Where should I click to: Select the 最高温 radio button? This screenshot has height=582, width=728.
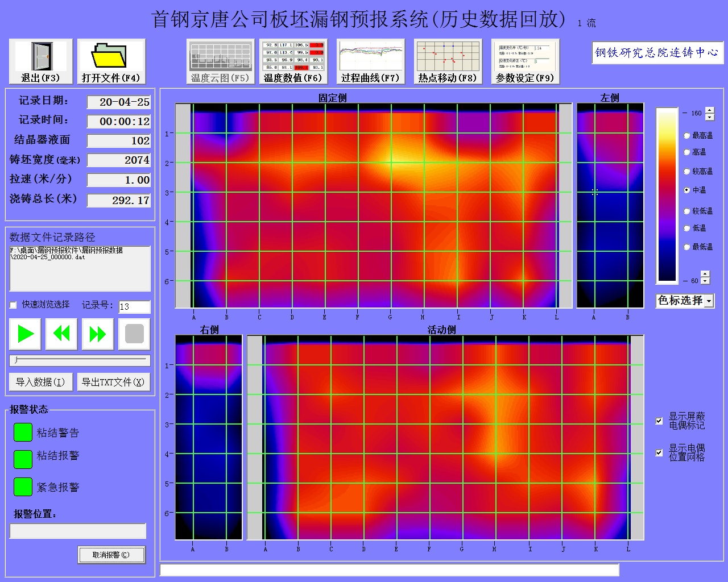click(687, 136)
